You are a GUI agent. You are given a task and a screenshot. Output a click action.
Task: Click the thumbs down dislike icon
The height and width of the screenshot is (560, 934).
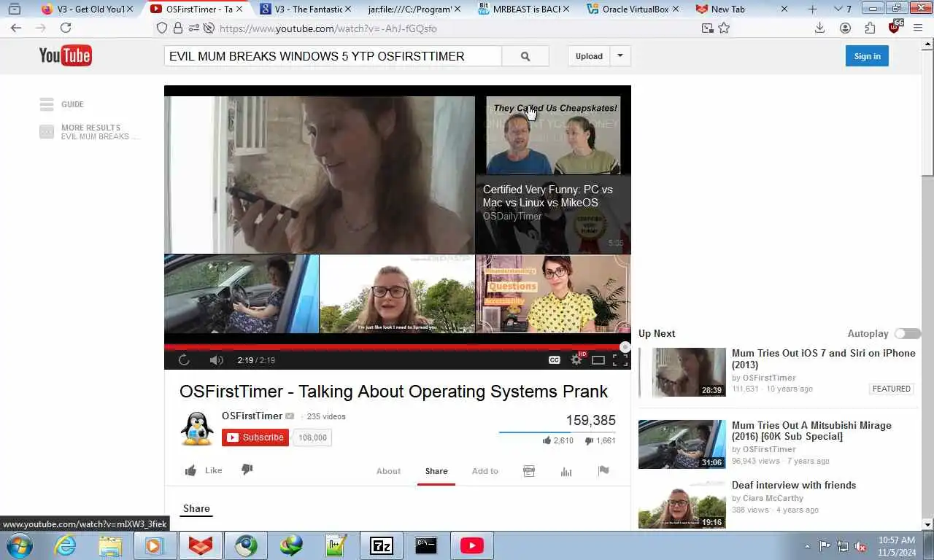click(x=247, y=470)
